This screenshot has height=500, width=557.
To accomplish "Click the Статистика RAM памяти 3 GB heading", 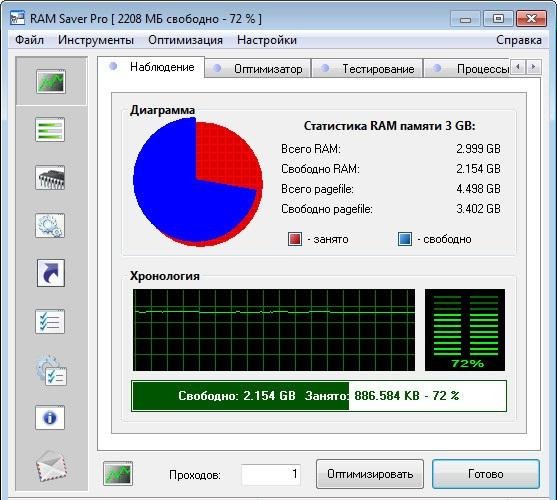I will [x=389, y=126].
